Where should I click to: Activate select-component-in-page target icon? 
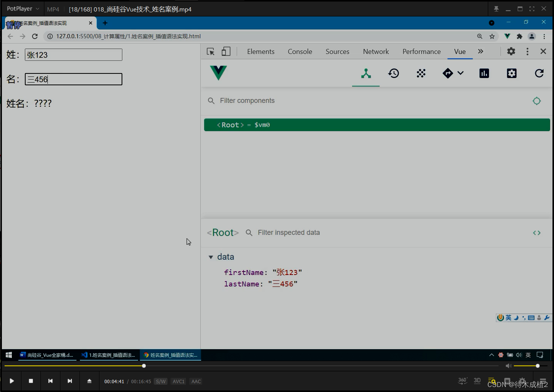pyautogui.click(x=537, y=101)
